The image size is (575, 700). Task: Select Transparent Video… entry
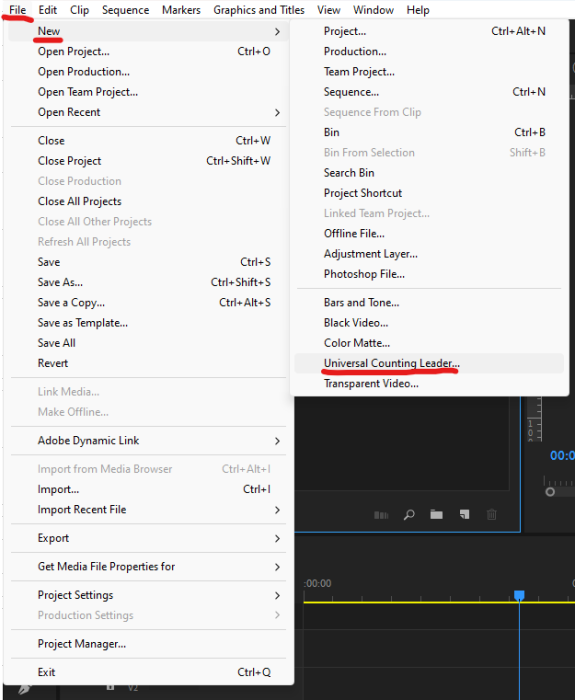coord(429,383)
